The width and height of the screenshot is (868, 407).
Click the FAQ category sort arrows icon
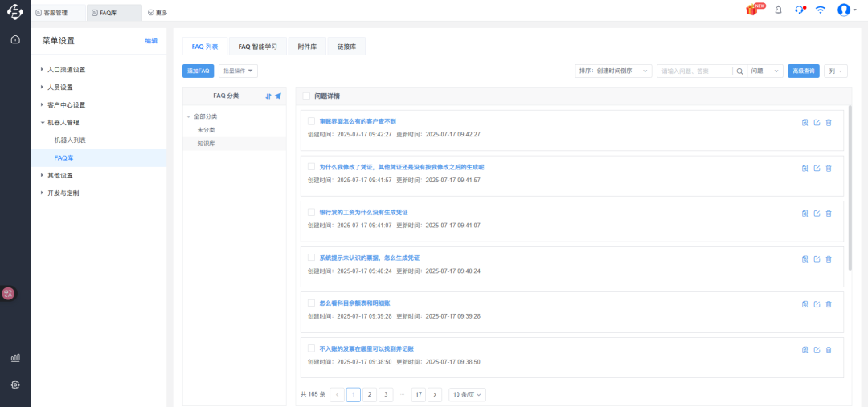268,96
